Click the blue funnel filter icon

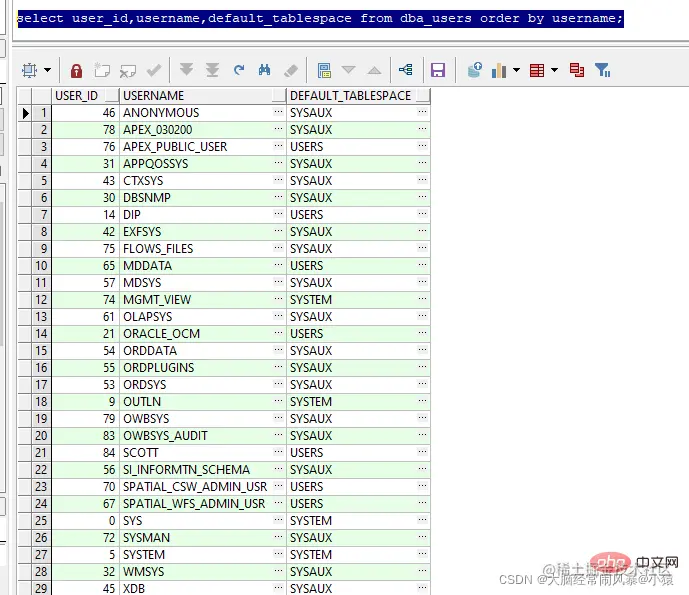[x=603, y=70]
